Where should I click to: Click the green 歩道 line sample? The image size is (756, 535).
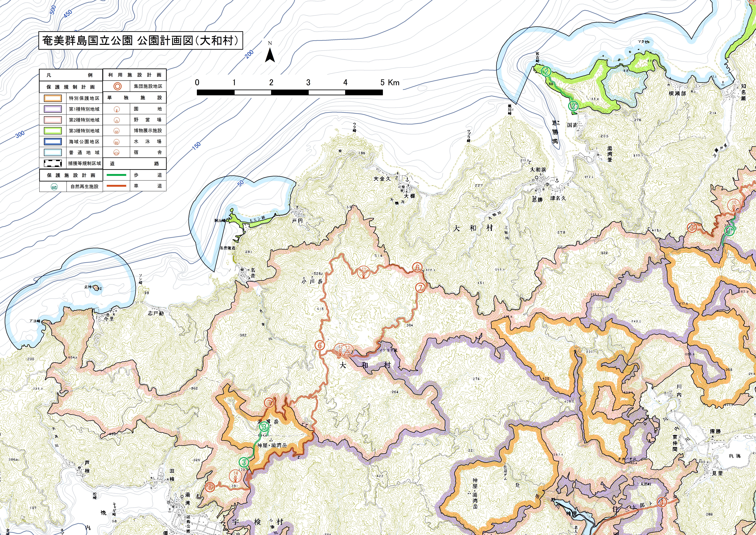click(117, 175)
